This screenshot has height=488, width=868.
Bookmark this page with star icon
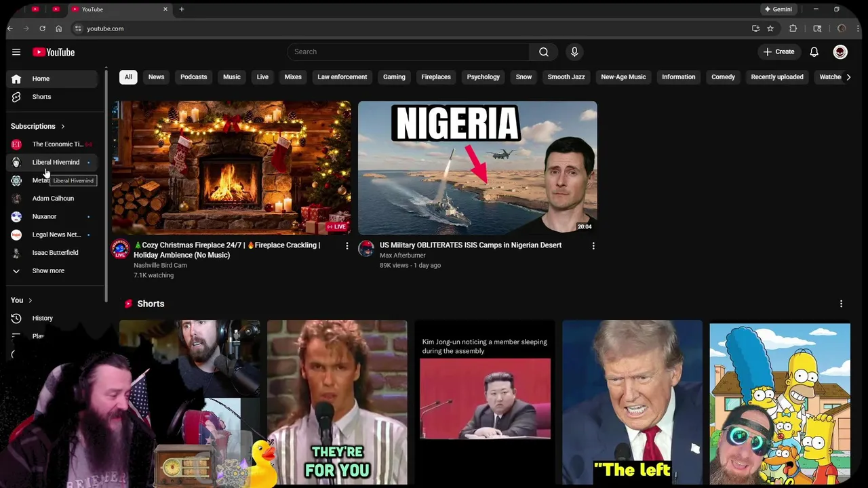(770, 28)
